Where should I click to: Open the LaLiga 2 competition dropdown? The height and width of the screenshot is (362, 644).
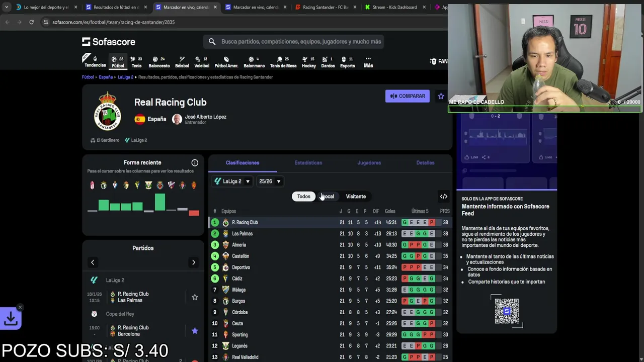pos(232,182)
